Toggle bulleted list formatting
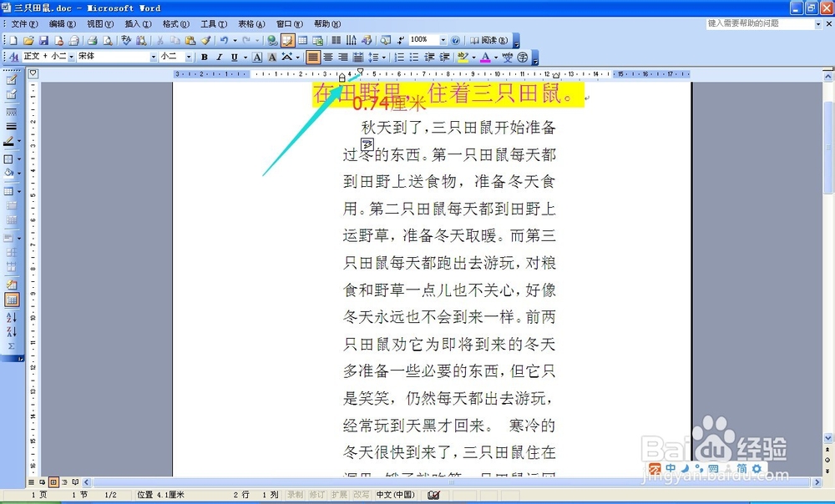Image resolution: width=835 pixels, height=504 pixels. 414,57
